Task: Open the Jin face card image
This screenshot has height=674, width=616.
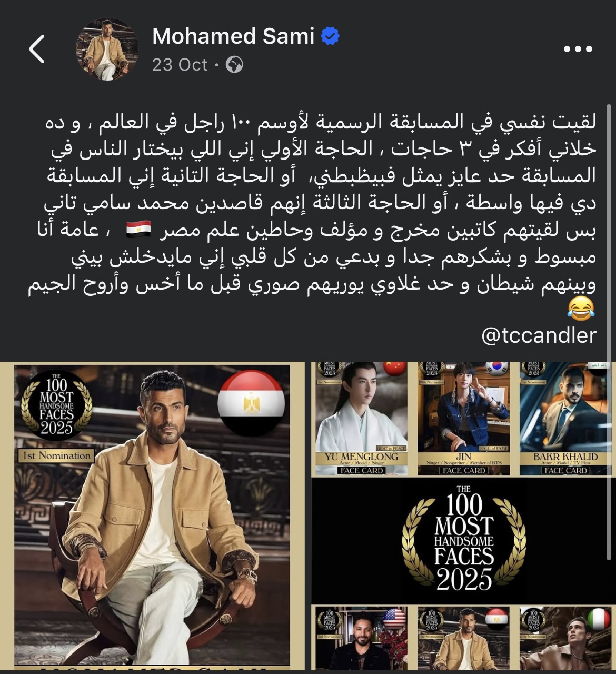Action: [464, 419]
